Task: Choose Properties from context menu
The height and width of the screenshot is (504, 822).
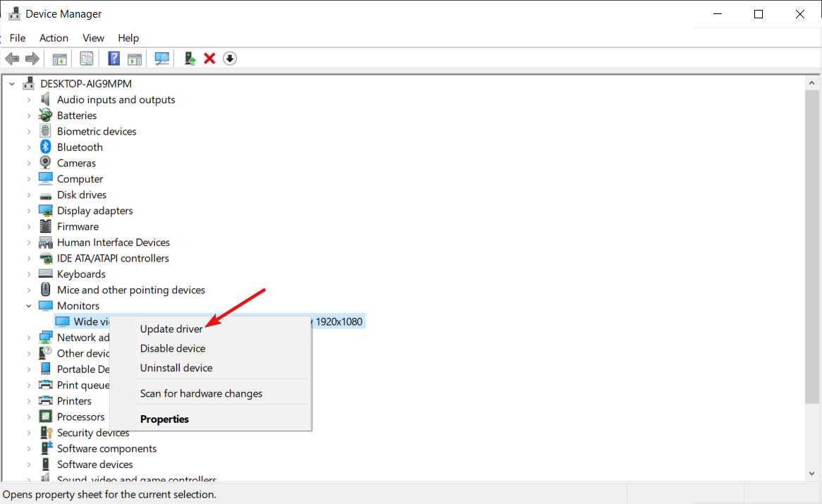Action: (211, 419)
